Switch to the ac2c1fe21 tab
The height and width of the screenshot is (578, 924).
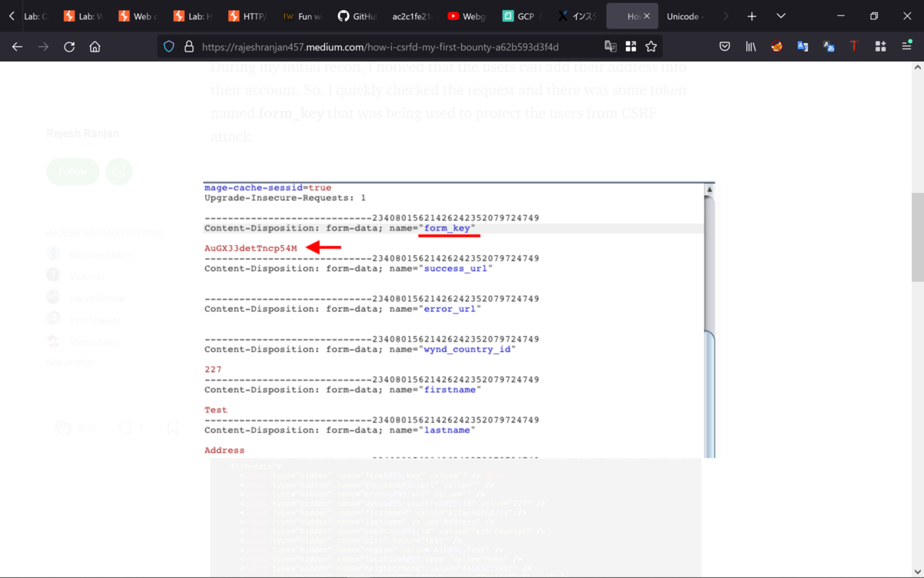411,16
